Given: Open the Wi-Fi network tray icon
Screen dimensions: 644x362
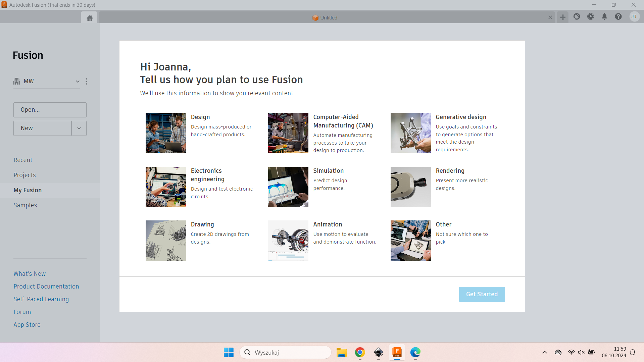Looking at the screenshot, I should pos(571,352).
